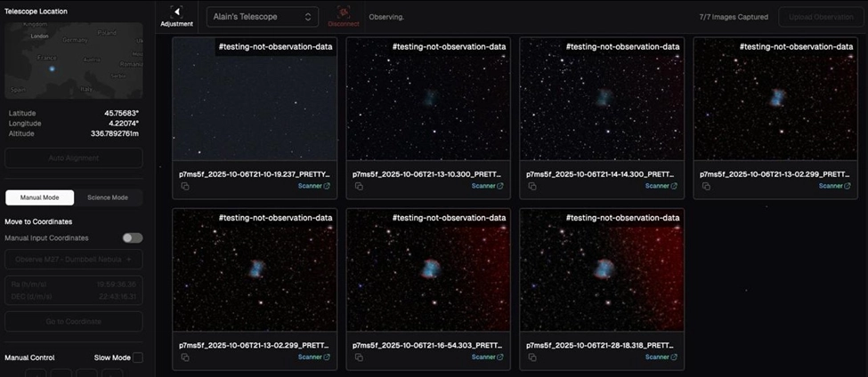This screenshot has width=868, height=377.
Task: Click filename p7ms5f_2025-10-06T21-13-10.300_PRETT
Action: click(x=428, y=173)
